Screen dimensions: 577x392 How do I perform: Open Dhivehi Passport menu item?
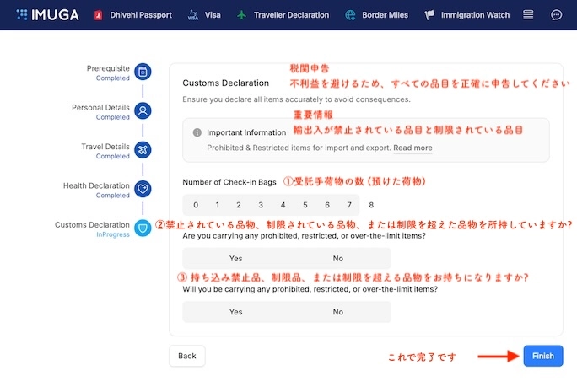[141, 15]
